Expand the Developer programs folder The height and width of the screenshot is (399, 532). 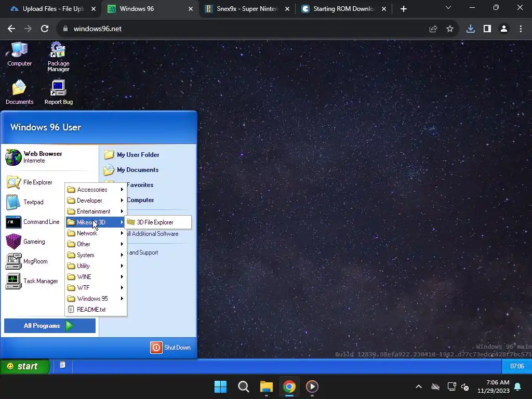tap(96, 201)
